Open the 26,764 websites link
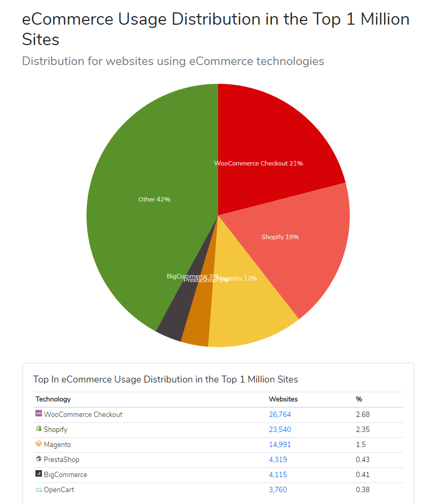The image size is (425, 504). (x=280, y=414)
